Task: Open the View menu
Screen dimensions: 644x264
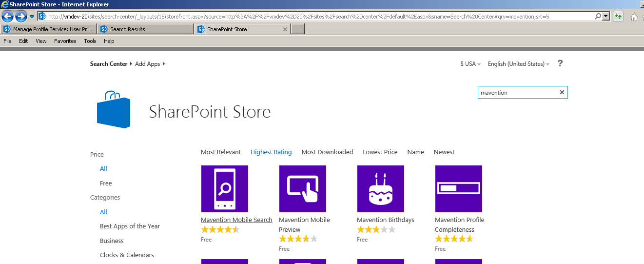Action: (41, 41)
